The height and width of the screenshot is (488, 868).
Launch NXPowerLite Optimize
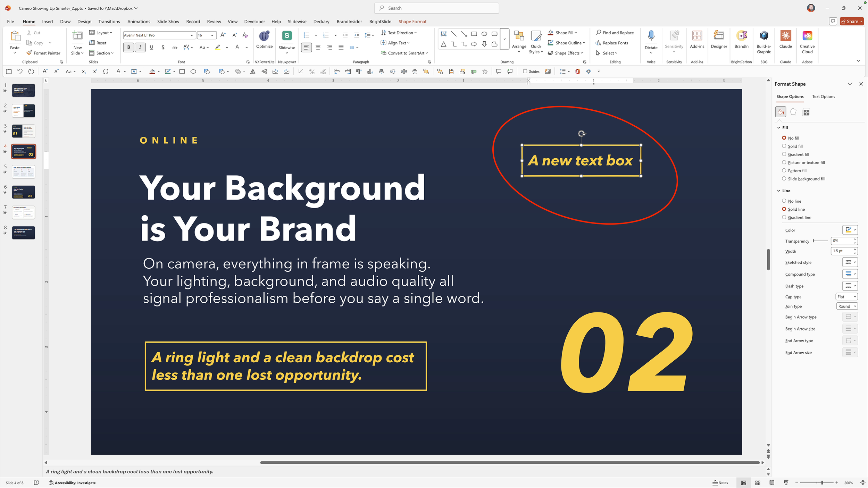[x=264, y=40]
